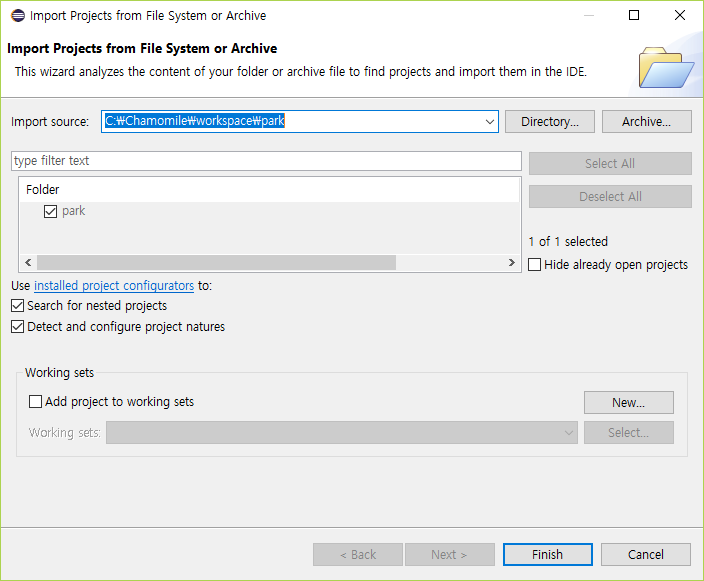Click the horizontal scrollbar left arrow
The width and height of the screenshot is (704, 581).
28,263
